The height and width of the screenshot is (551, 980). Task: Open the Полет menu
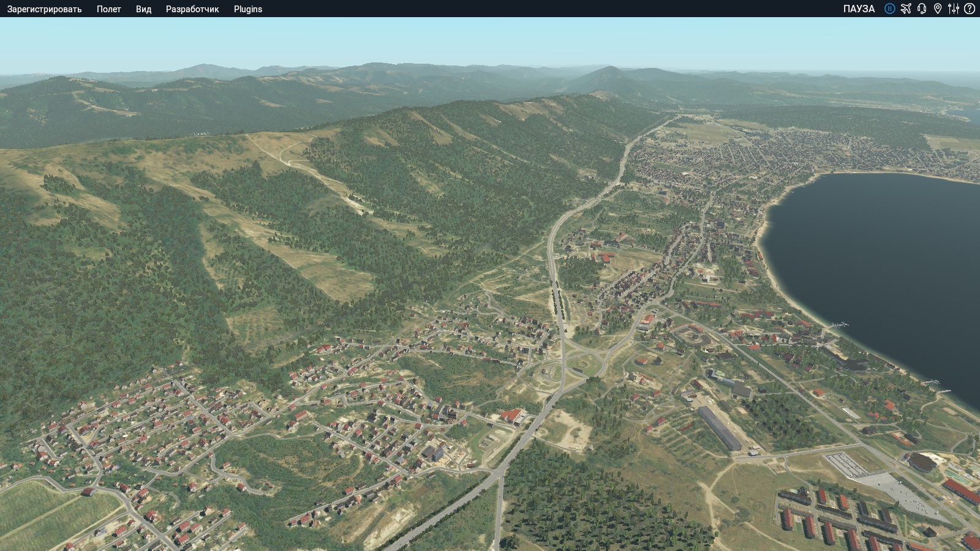(x=109, y=9)
